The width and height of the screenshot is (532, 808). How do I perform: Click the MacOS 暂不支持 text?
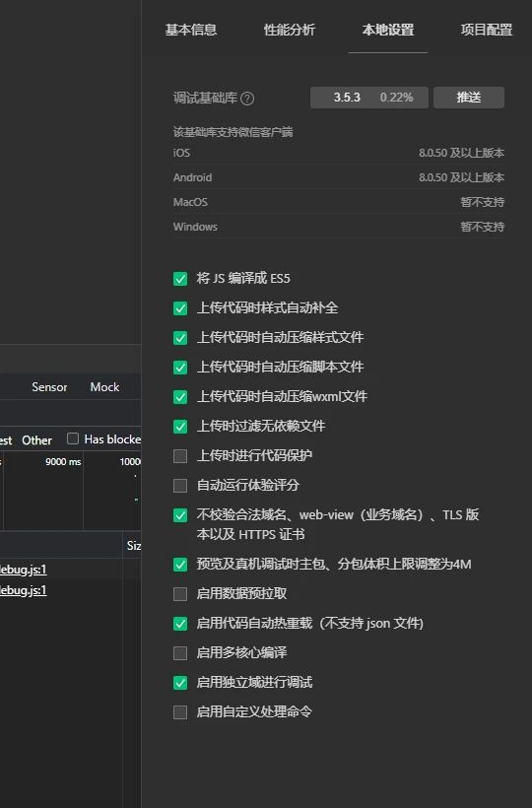(483, 202)
